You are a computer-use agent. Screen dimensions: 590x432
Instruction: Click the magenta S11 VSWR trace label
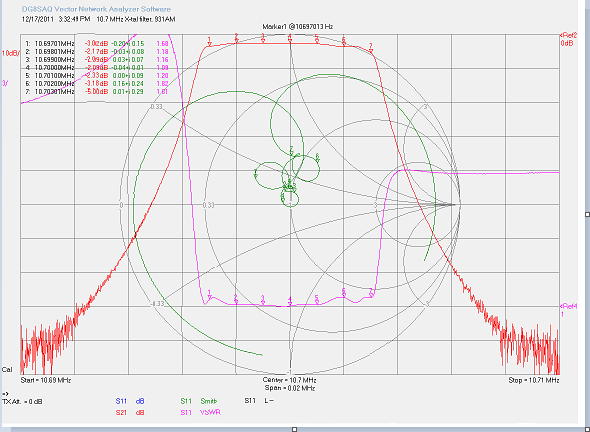[200, 412]
